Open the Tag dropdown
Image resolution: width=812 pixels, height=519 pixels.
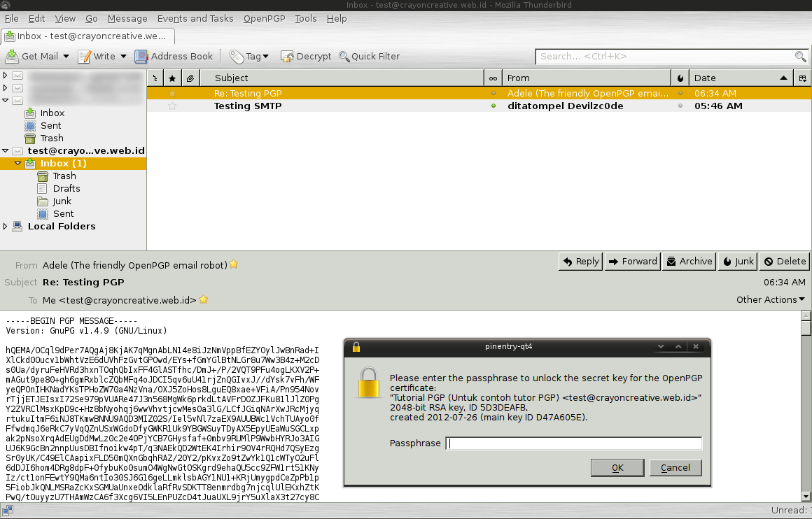click(250, 56)
